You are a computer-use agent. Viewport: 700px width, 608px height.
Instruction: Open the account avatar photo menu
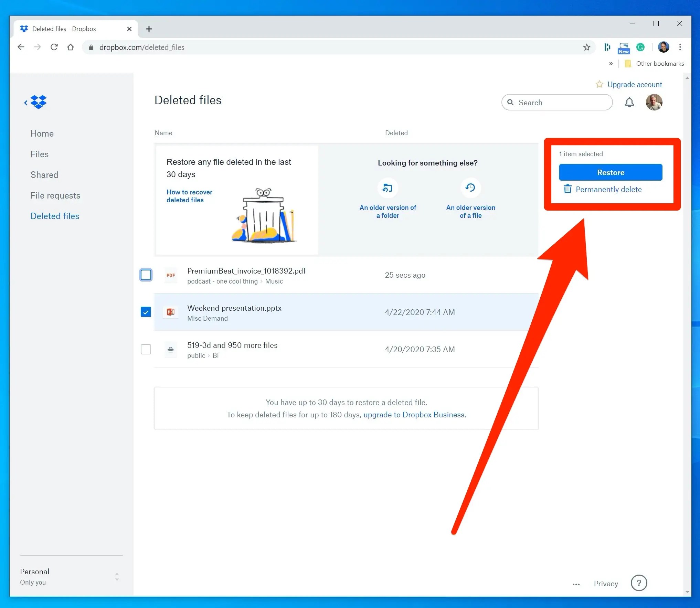(654, 103)
